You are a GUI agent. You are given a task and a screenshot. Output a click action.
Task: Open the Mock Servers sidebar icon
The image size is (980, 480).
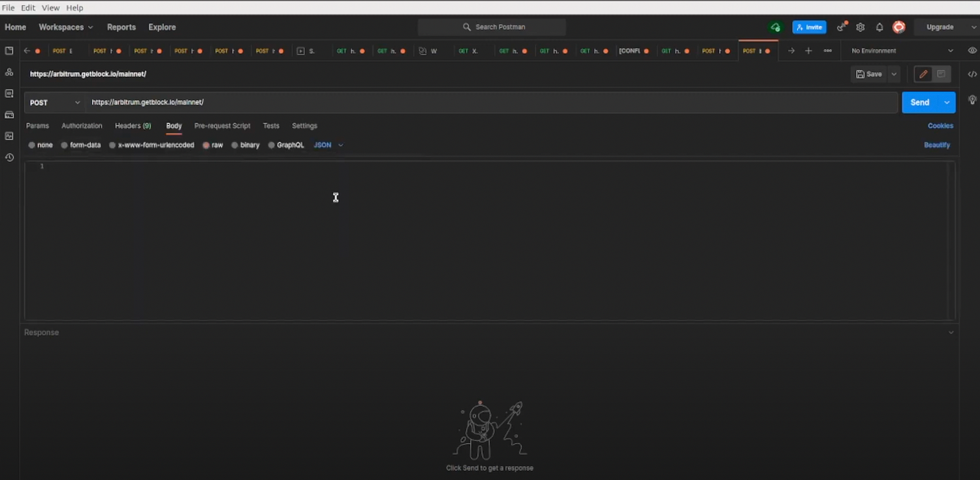[9, 115]
